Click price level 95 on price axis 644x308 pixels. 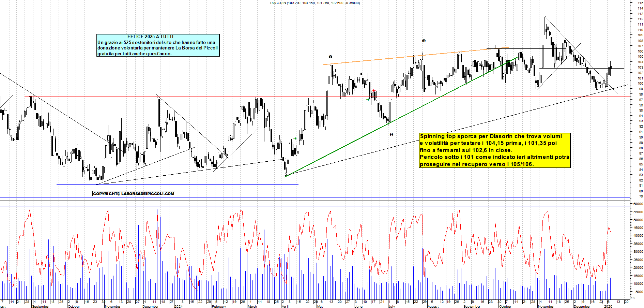click(641, 111)
